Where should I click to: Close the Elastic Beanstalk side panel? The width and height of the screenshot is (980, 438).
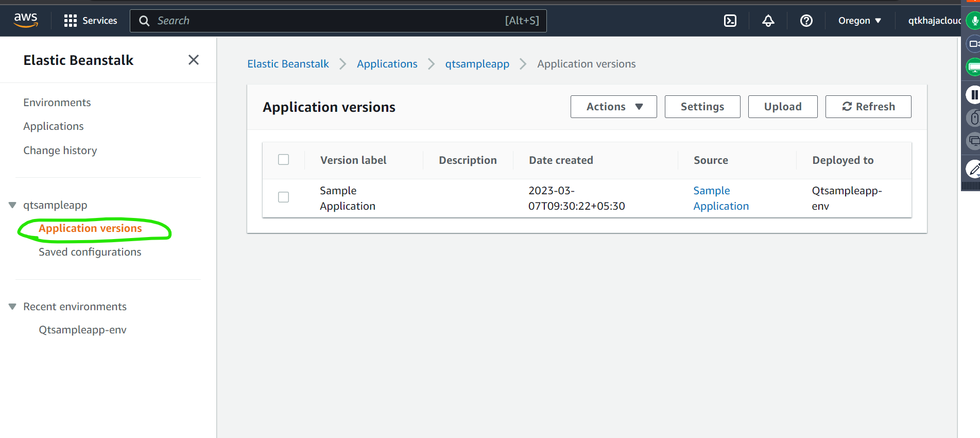click(x=193, y=60)
